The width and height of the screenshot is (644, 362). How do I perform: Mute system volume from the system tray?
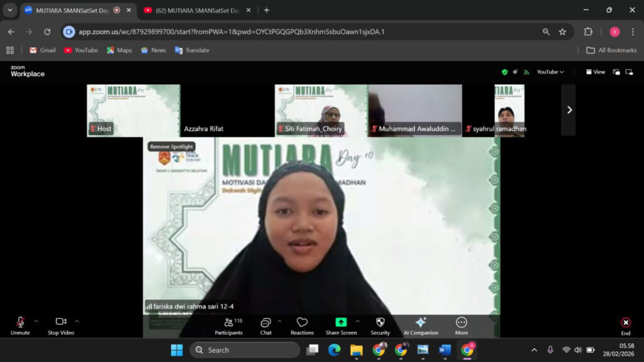click(579, 349)
